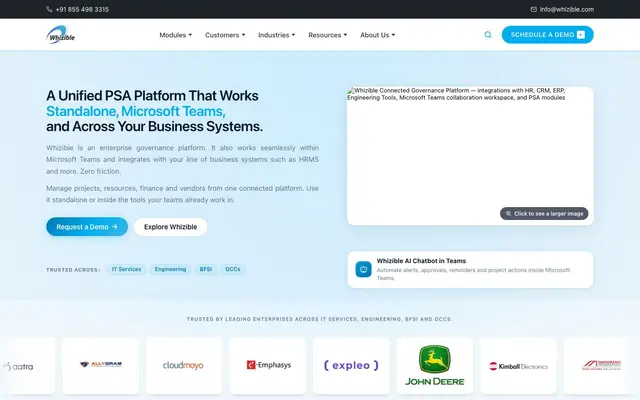Click the 'TRUSTED ACROSS:' label
The height and width of the screenshot is (400, 640).
pyautogui.click(x=73, y=270)
